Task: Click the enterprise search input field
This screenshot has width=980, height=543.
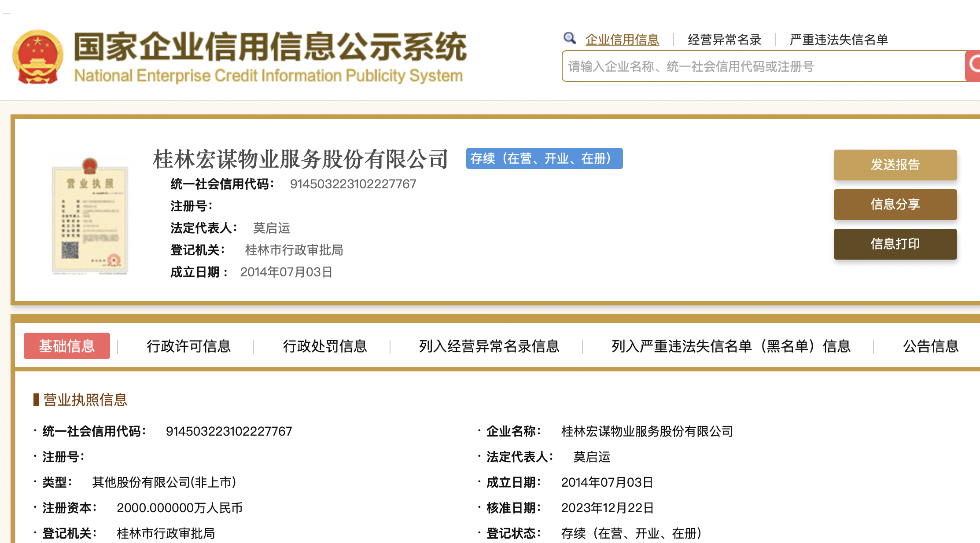Action: pos(762,66)
